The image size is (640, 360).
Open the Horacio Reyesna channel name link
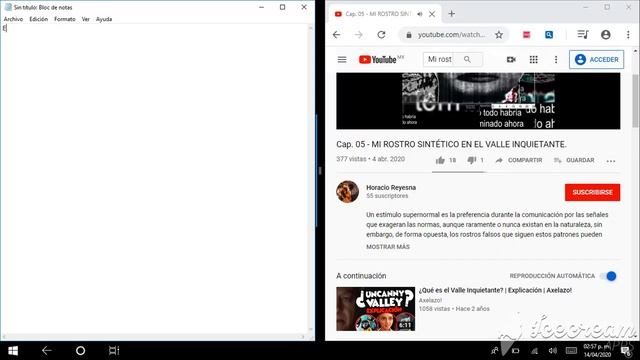[391, 187]
